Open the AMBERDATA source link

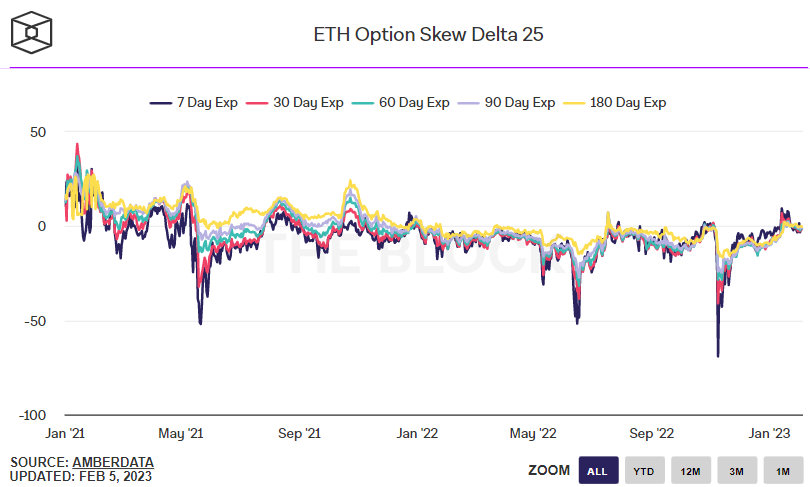(113, 462)
